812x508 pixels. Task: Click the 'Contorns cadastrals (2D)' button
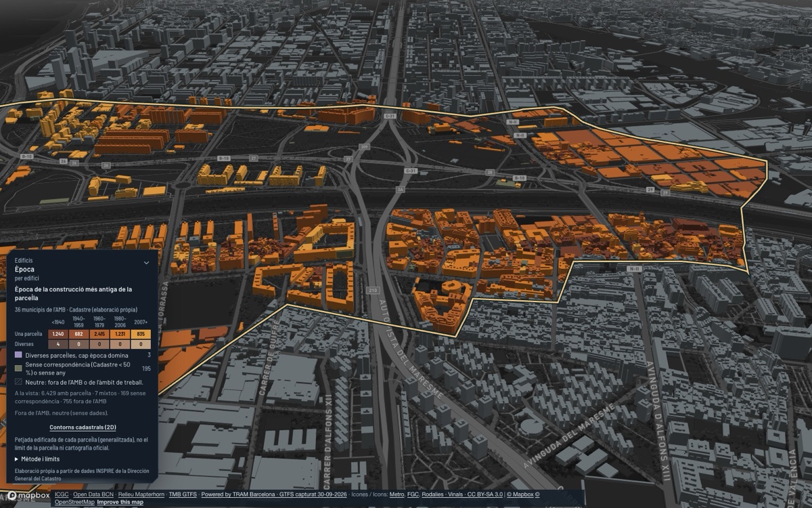[x=83, y=427]
